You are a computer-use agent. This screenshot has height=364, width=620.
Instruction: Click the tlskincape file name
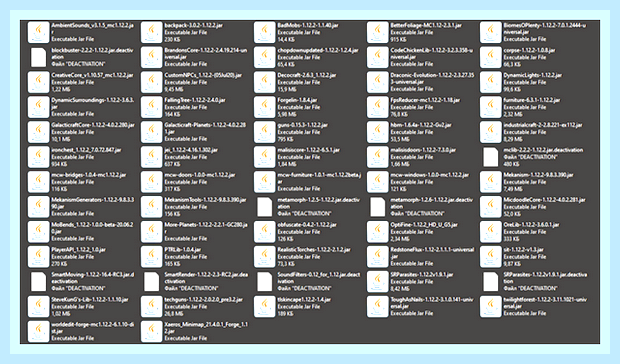[x=304, y=300]
